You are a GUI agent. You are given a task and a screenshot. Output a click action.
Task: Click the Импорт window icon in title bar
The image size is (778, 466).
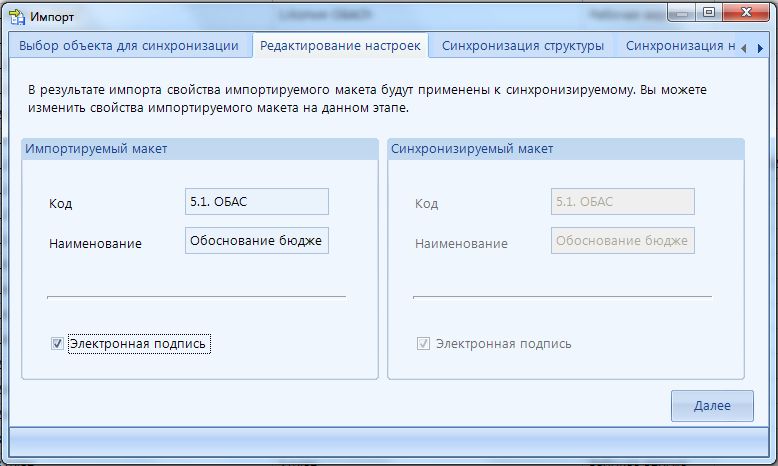16,16
